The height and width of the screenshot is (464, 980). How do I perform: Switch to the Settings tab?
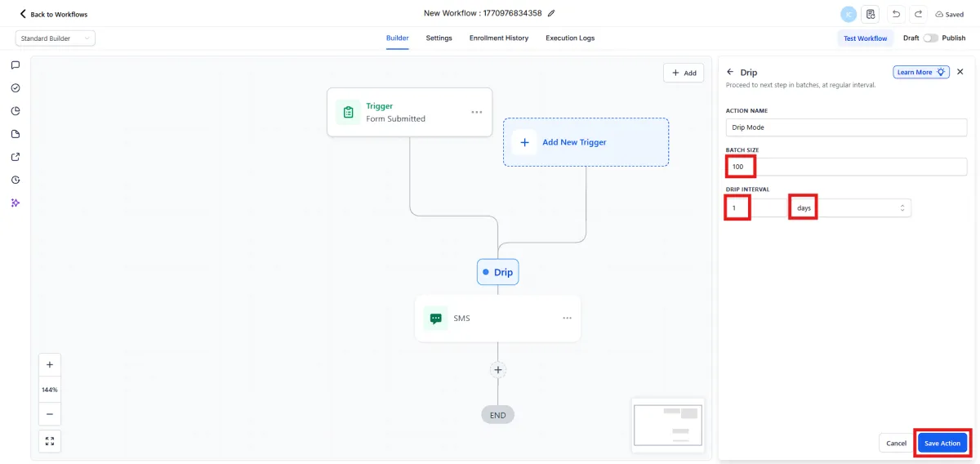pyautogui.click(x=439, y=38)
